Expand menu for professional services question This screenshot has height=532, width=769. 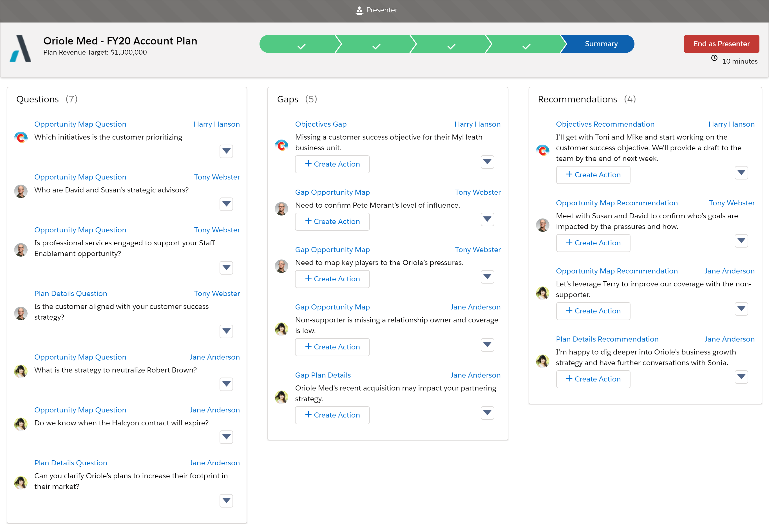[x=226, y=268]
